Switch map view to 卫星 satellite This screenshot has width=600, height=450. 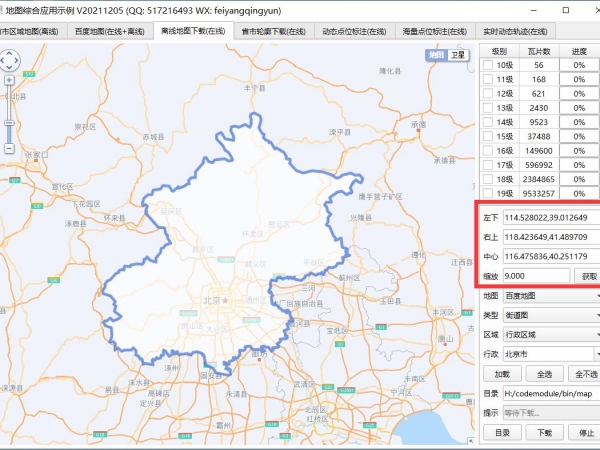457,56
